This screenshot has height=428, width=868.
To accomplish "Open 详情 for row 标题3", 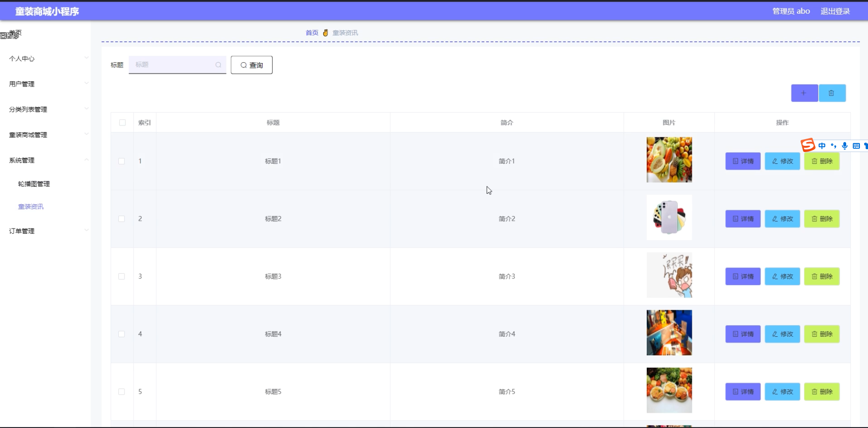I will [x=743, y=276].
